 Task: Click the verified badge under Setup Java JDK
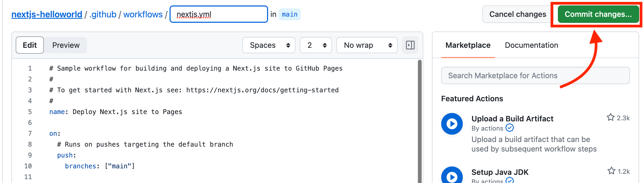[x=510, y=181]
